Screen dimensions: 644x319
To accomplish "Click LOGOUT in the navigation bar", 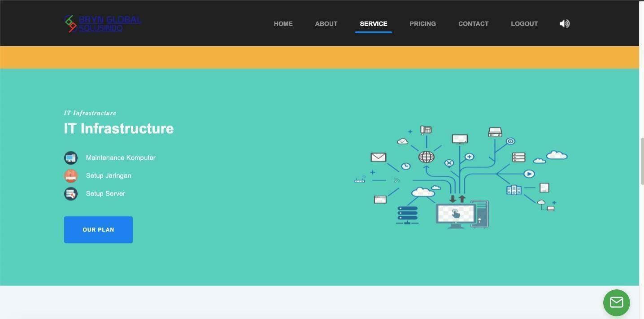I will coord(524,24).
